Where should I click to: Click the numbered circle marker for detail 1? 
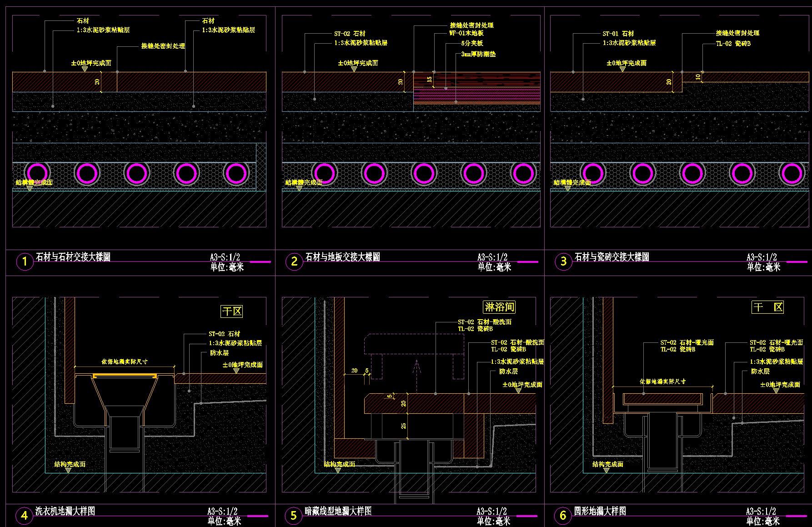click(x=25, y=262)
